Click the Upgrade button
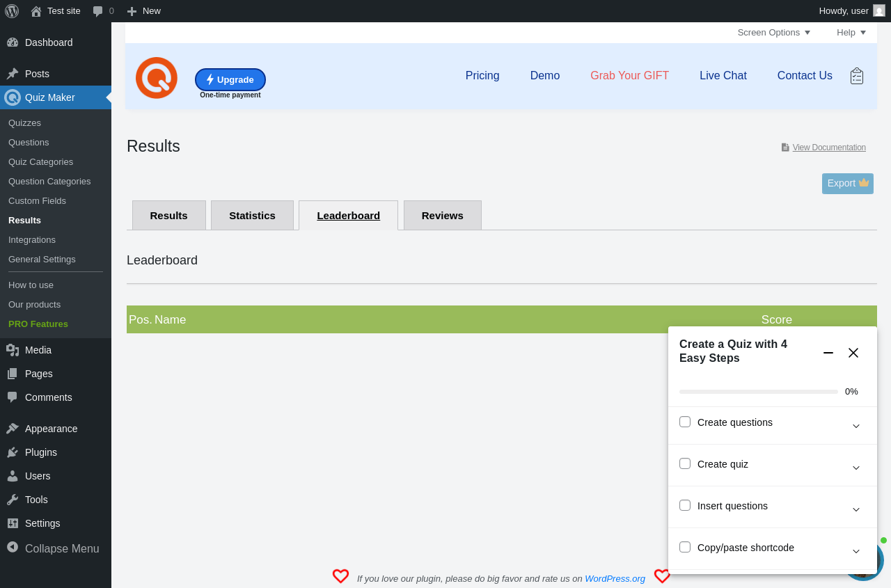Screen dimensions: 891x588 230,79
